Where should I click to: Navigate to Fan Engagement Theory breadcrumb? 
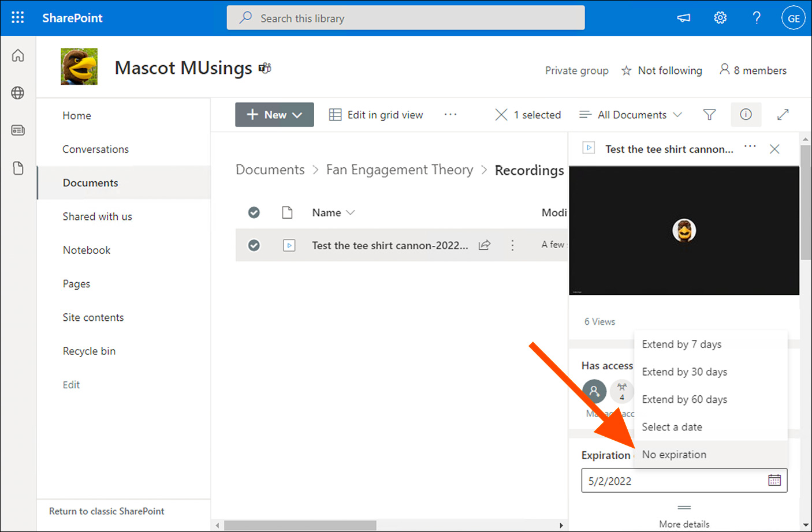point(399,170)
